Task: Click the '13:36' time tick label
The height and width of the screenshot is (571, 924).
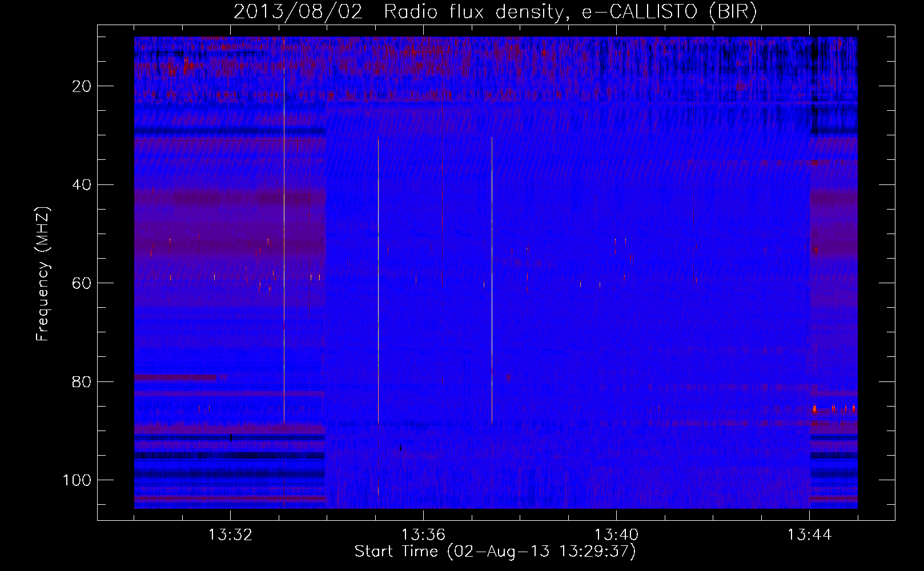Action: tap(423, 535)
